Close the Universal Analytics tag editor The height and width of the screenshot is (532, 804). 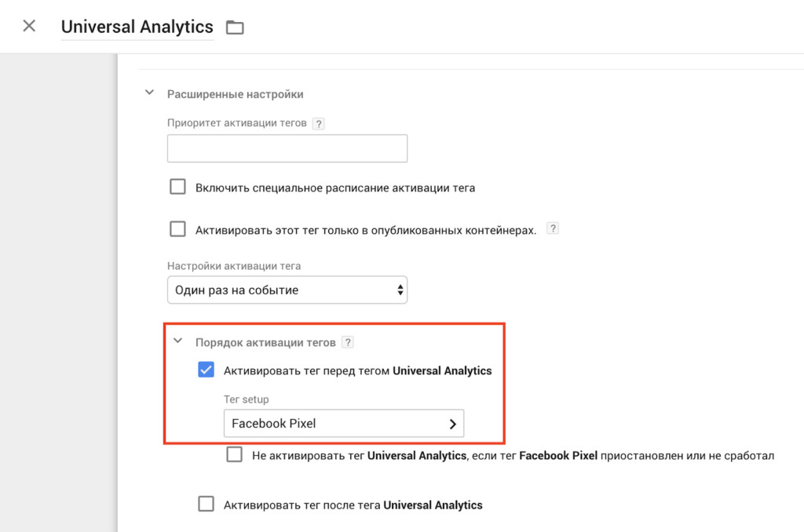pyautogui.click(x=29, y=26)
